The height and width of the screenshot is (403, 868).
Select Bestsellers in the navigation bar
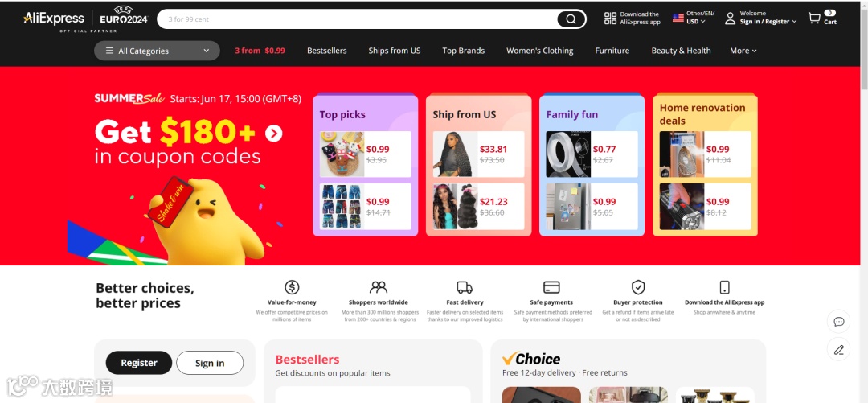(326, 51)
